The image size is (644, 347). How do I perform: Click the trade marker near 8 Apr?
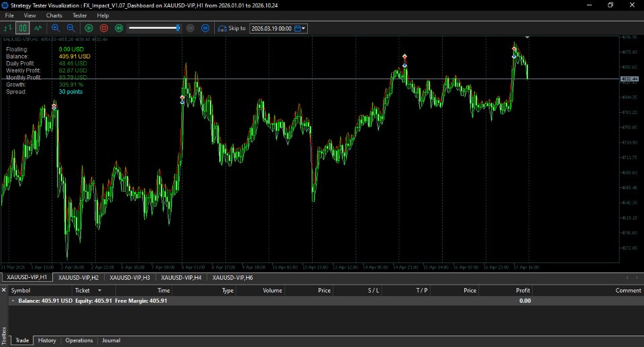[182, 99]
